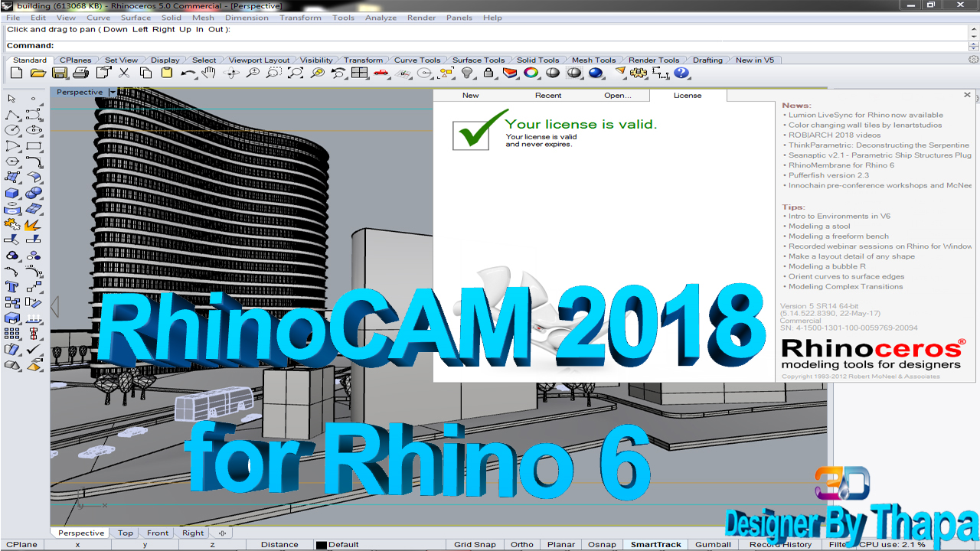Select the Rectangle tool in the left sidebar
Screen dimensions: 980x551
[x=34, y=146]
